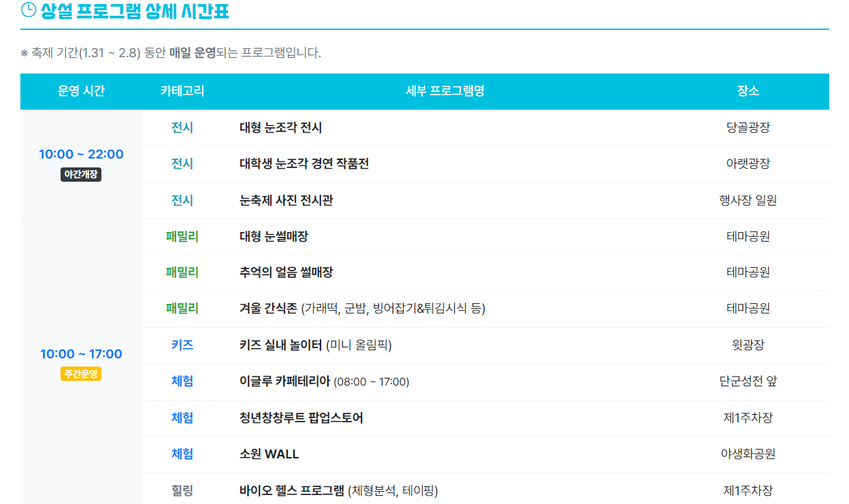The image size is (849, 504).
Task: Open the 대형 눈조각 전시 program
Action: pos(280,128)
